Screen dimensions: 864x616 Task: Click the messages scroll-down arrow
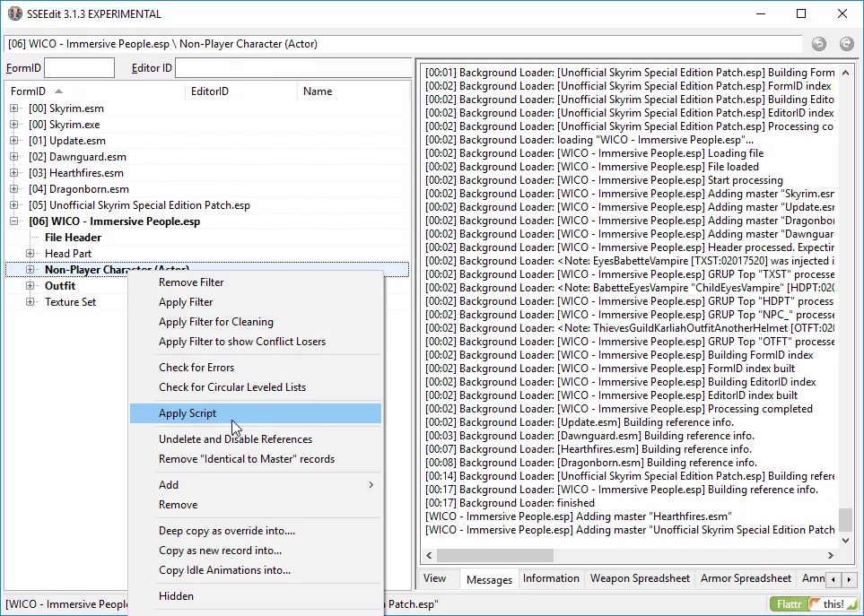point(846,542)
